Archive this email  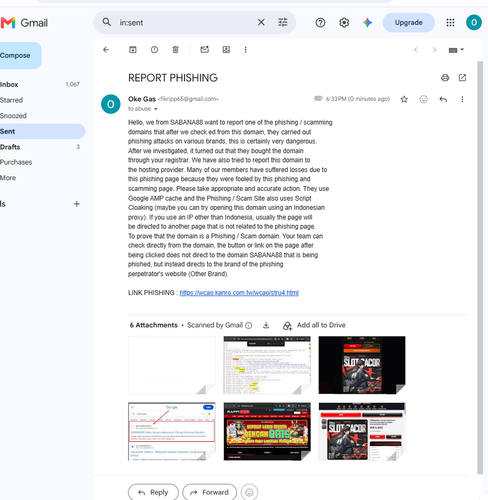click(x=133, y=50)
